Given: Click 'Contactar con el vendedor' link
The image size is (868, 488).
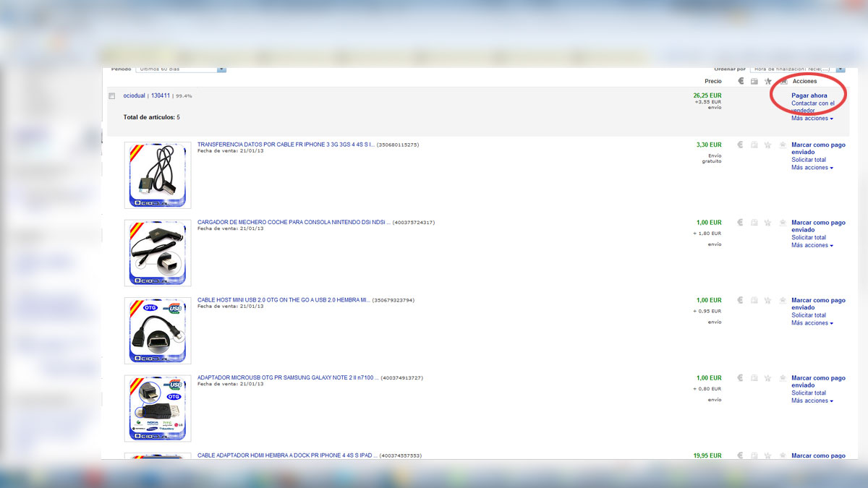Looking at the screenshot, I should point(812,106).
